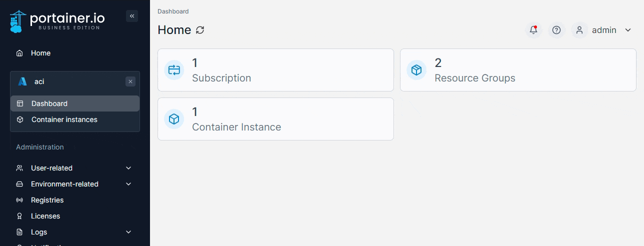Screen dimensions: 644x246
Task: Open the Registries page
Action: [47, 200]
